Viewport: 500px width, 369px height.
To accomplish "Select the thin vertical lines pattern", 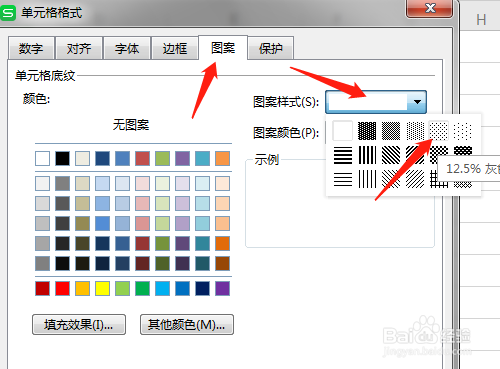I will 367,179.
